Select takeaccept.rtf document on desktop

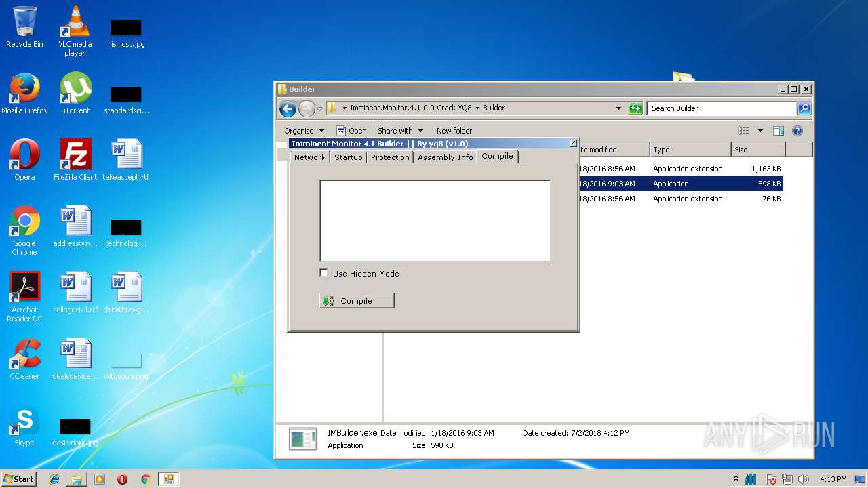(125, 160)
